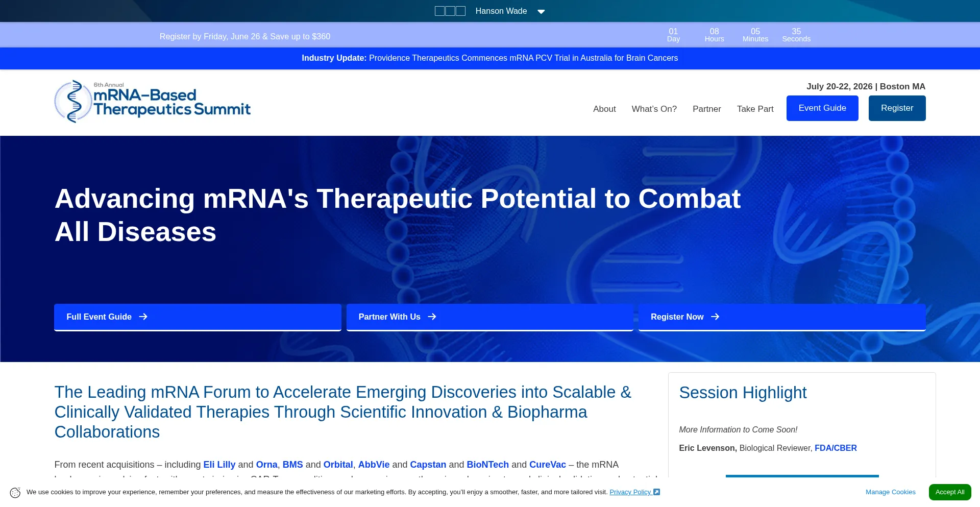Open the Orbital link
Viewport: 980px width, 507px height.
coord(338,465)
